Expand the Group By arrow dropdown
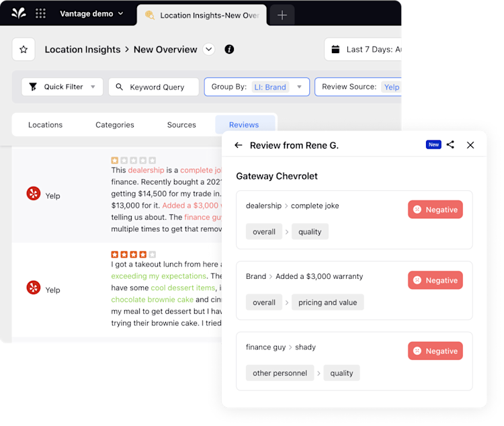 299,87
